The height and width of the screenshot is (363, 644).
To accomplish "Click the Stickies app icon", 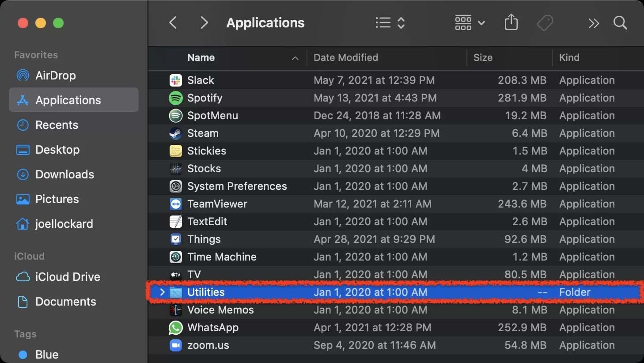I will click(176, 151).
